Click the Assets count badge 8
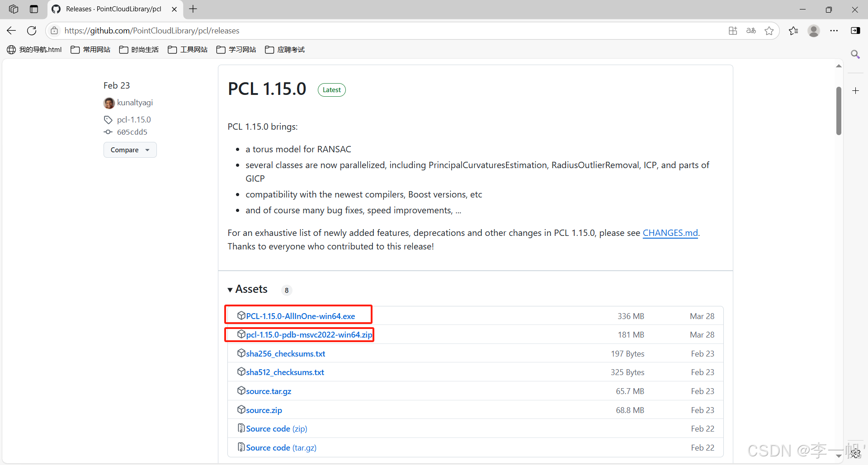The width and height of the screenshot is (868, 465). click(287, 290)
